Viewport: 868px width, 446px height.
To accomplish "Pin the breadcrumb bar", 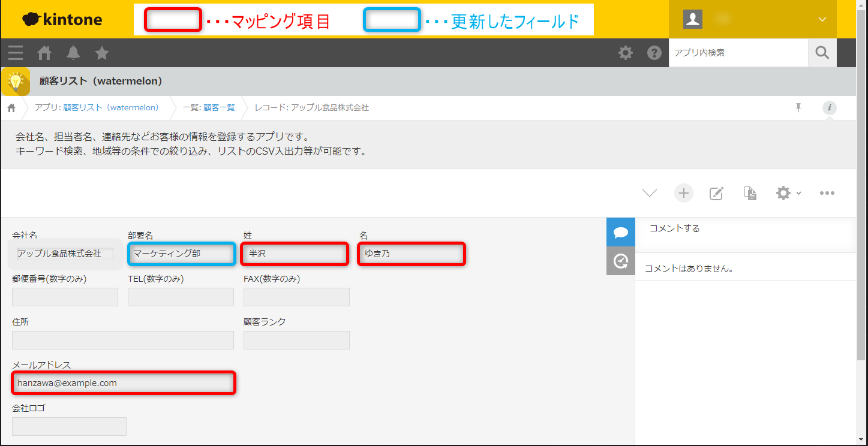I will [x=798, y=107].
